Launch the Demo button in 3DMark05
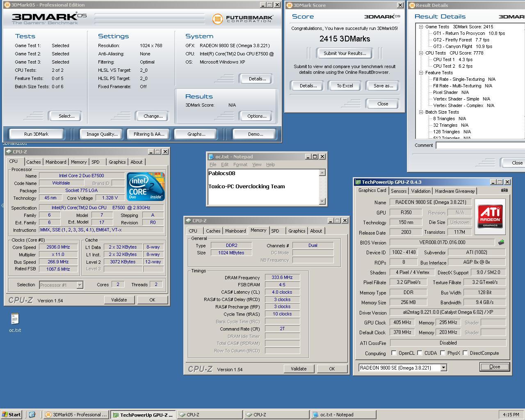Screen dimensions: 525x420 256,134
